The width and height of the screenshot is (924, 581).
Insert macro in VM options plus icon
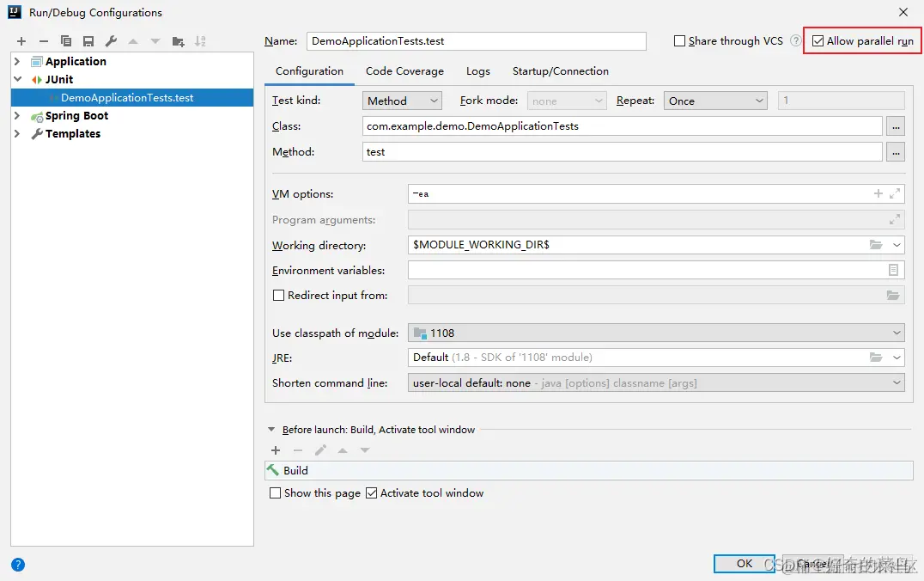[x=878, y=193]
